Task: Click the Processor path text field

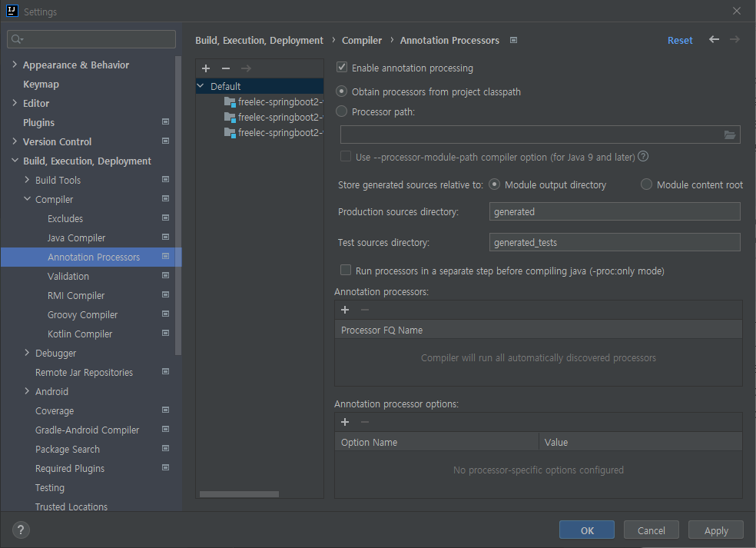Action: tap(540, 135)
